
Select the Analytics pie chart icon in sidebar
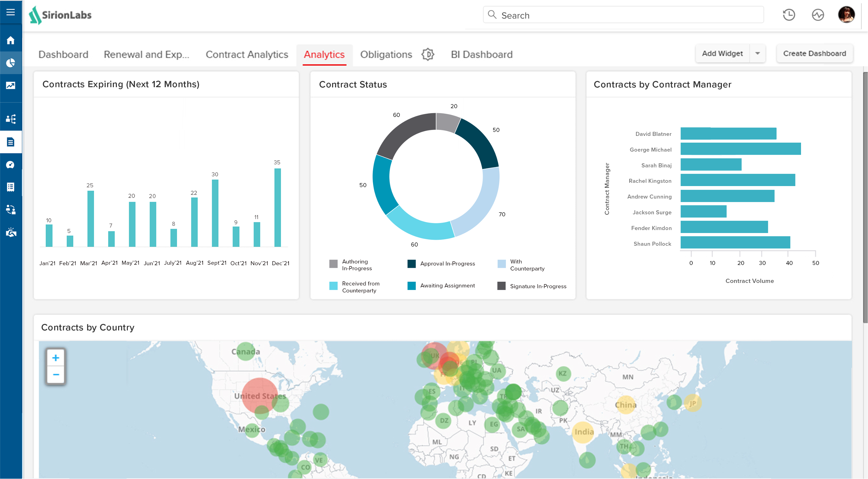point(11,63)
